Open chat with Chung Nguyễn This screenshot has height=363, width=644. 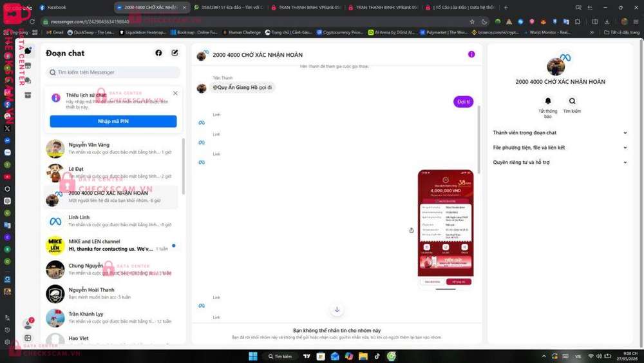tap(111, 270)
